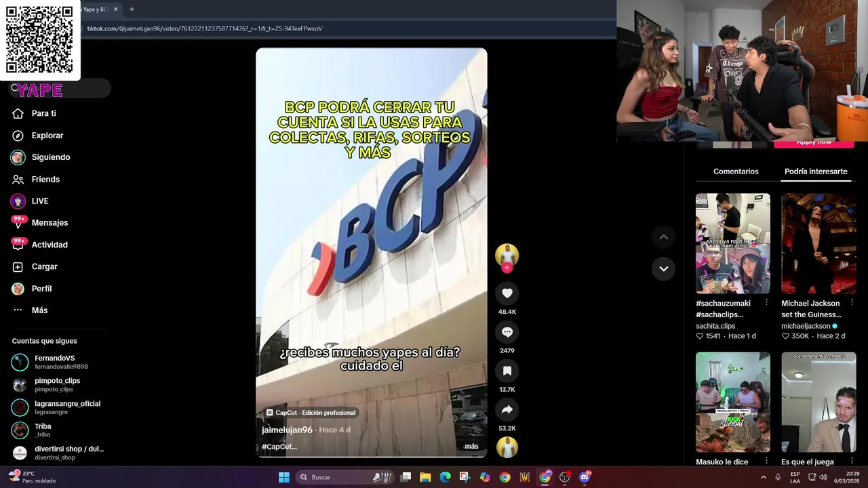Open File Explorer from the taskbar
868x488 pixels.
[425, 477]
